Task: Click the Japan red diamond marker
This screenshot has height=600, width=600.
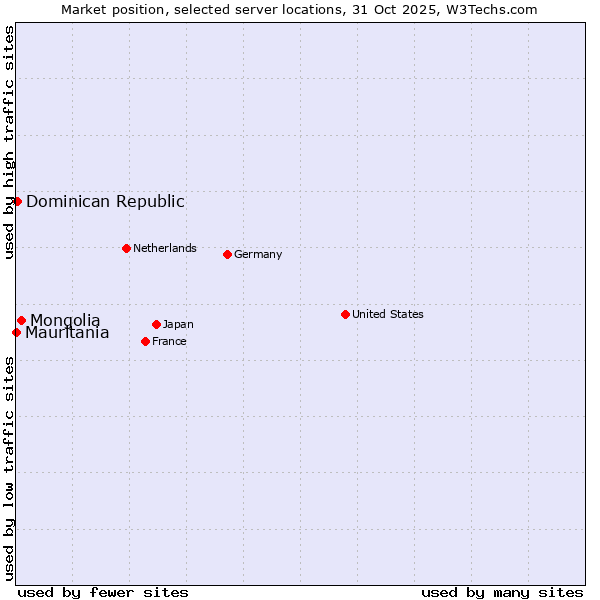Action: pyautogui.click(x=156, y=324)
